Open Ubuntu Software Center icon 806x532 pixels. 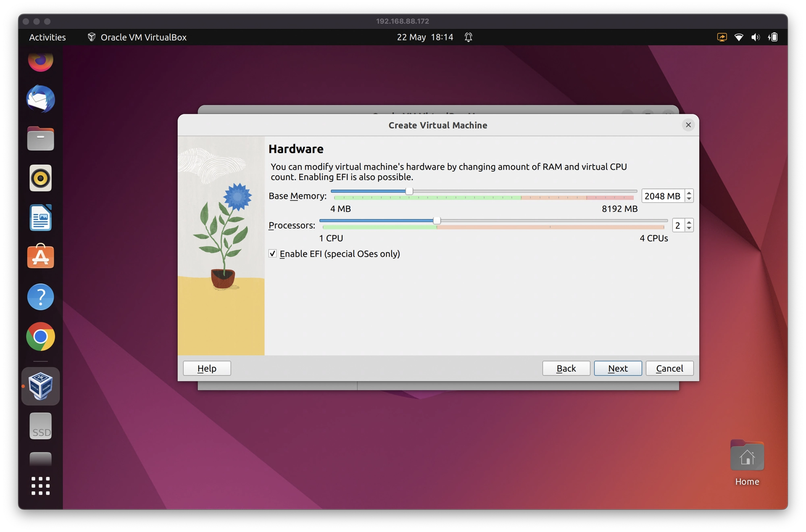[x=40, y=257]
